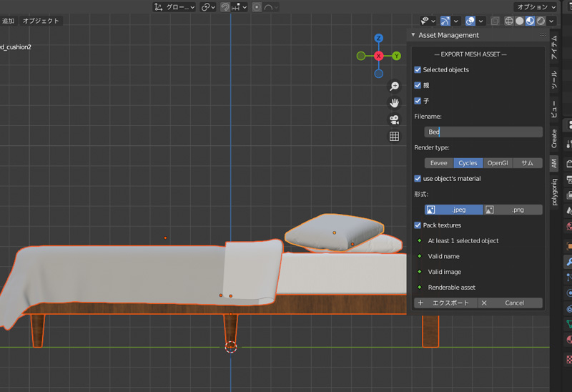Enable wireframe viewport shading

509,21
